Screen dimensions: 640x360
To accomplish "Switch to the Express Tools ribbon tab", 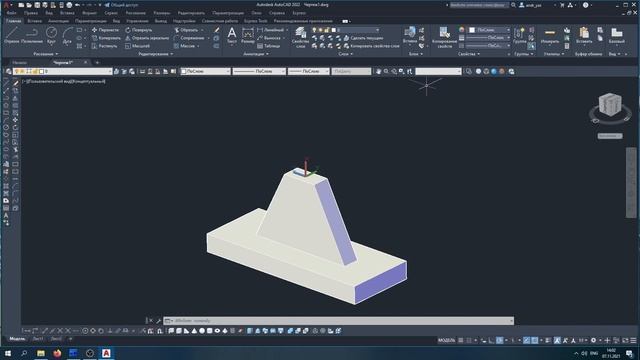I will point(256,21).
